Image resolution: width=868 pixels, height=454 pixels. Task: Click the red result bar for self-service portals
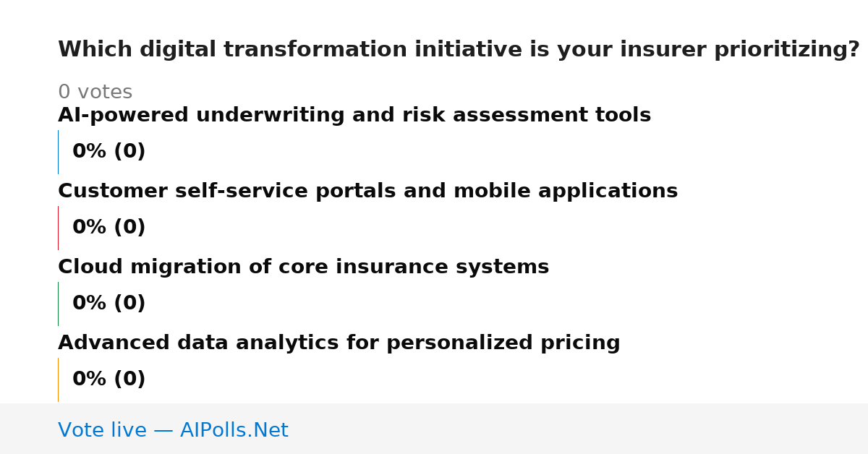[58, 228]
